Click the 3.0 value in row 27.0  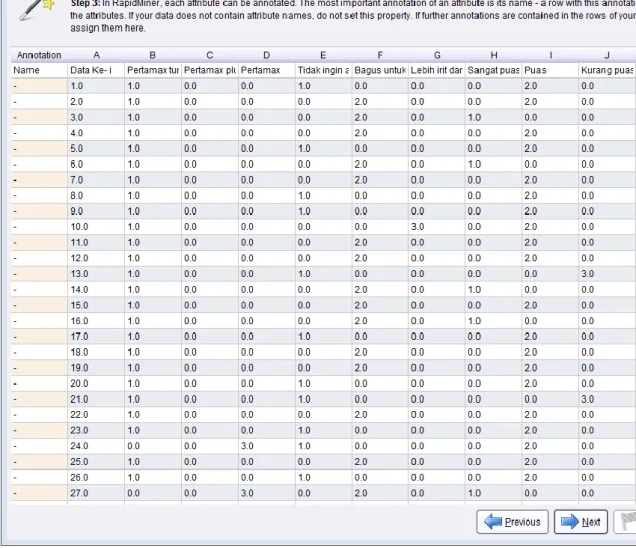click(x=266, y=493)
